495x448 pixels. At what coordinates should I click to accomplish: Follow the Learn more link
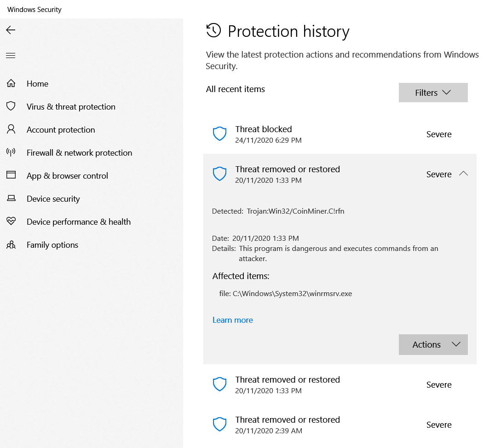[233, 320]
